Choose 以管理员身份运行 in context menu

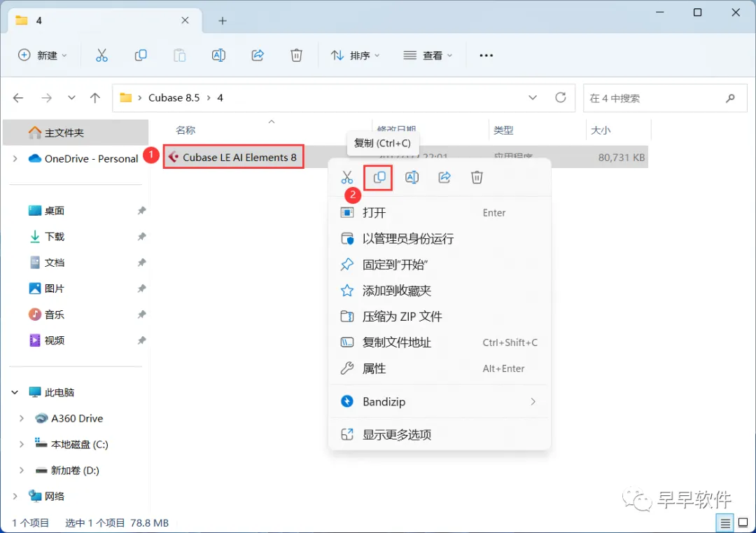439,239
